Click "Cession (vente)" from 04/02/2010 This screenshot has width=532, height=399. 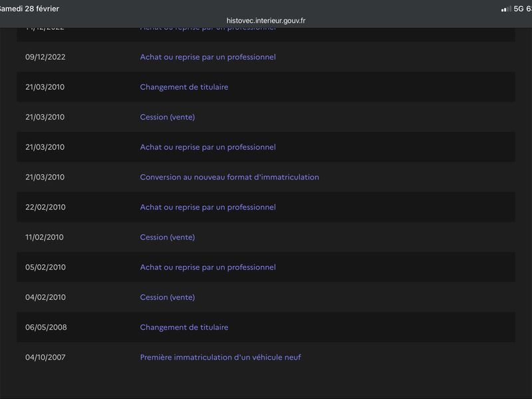point(167,297)
